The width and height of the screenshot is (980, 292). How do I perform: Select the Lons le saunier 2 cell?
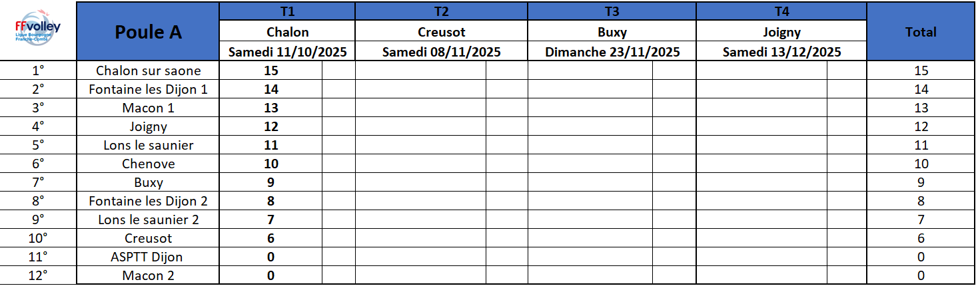coord(148,219)
